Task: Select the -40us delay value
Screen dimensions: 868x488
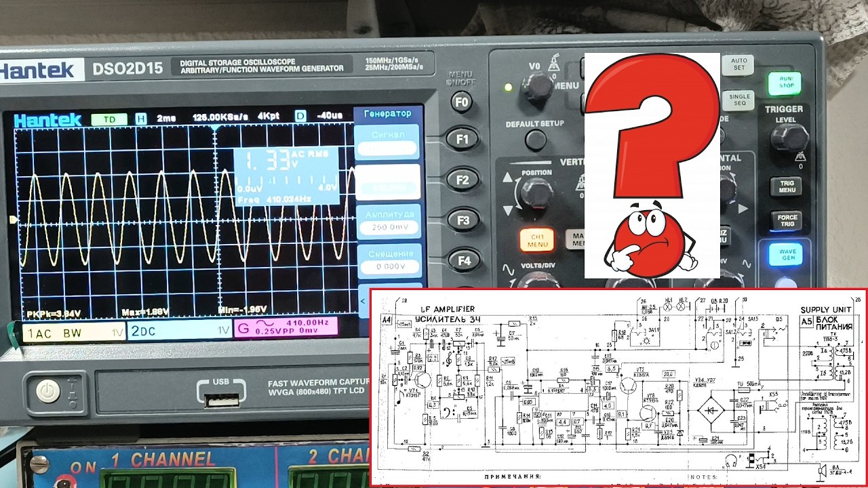Action: pos(328,115)
